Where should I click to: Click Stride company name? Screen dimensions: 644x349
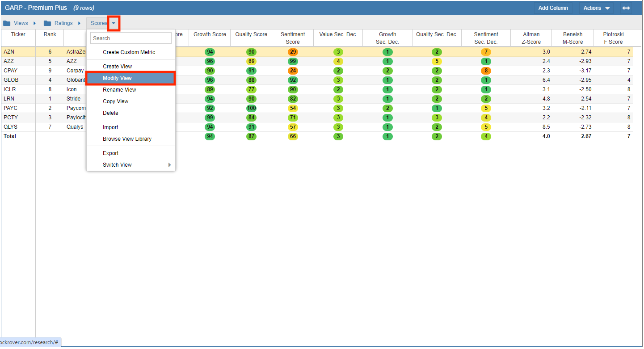click(x=73, y=99)
